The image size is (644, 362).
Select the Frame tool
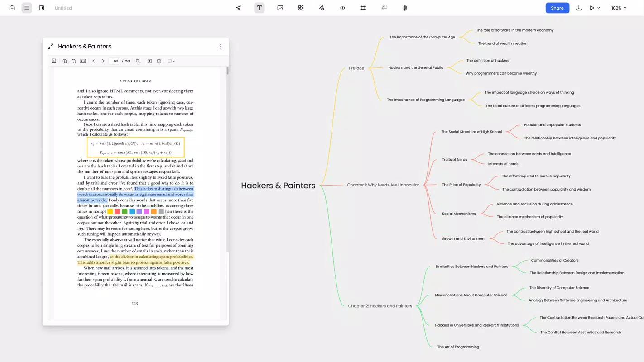363,8
